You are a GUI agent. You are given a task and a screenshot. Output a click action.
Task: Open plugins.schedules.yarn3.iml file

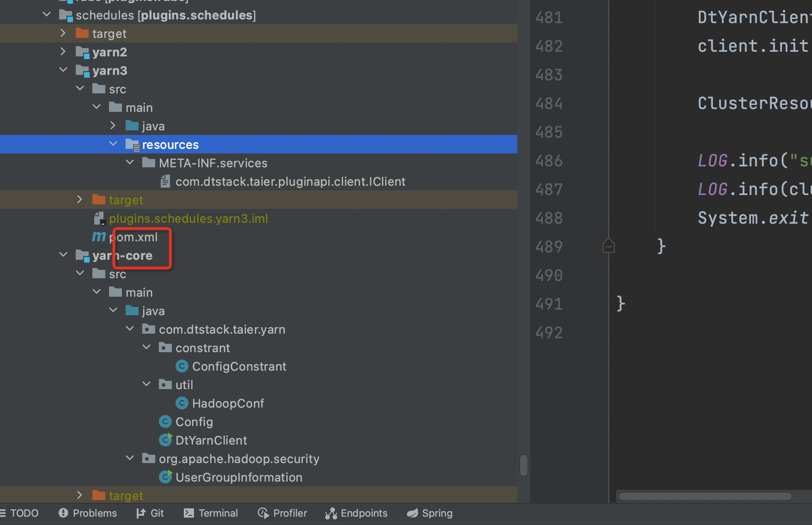click(188, 218)
